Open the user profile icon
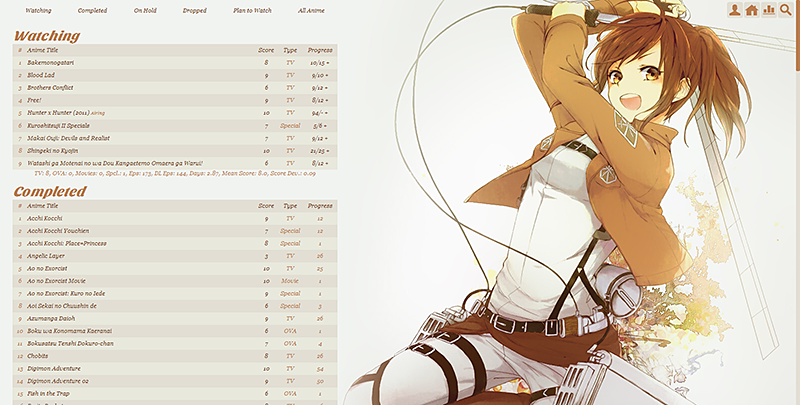Image resolution: width=800 pixels, height=405 pixels. tap(735, 10)
